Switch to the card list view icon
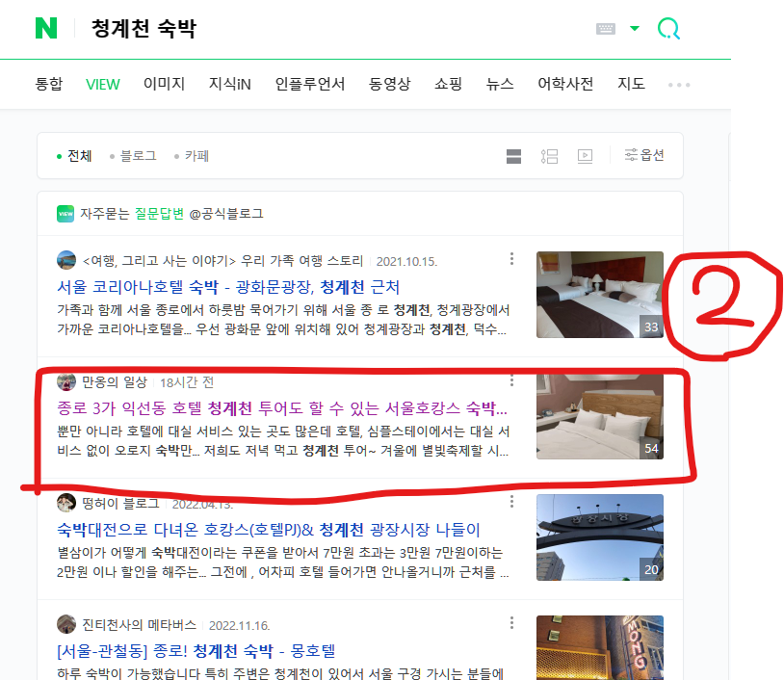784x680 pixels. [513, 156]
